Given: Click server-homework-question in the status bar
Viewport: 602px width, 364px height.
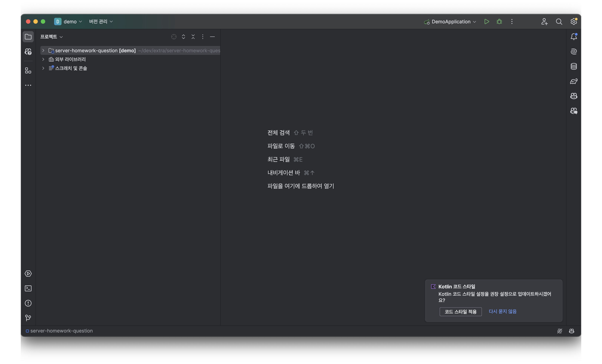Looking at the screenshot, I should click(61, 331).
